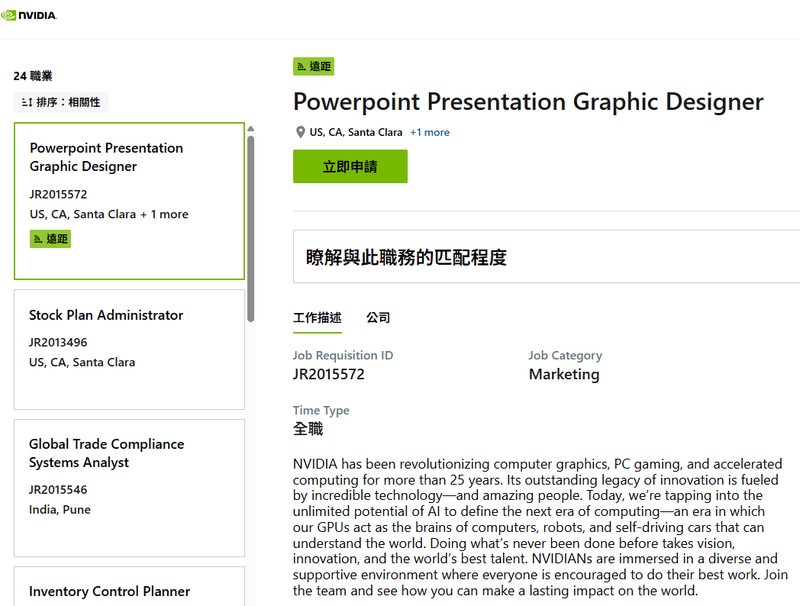Click the job list vertical scrollbar

pos(251,229)
